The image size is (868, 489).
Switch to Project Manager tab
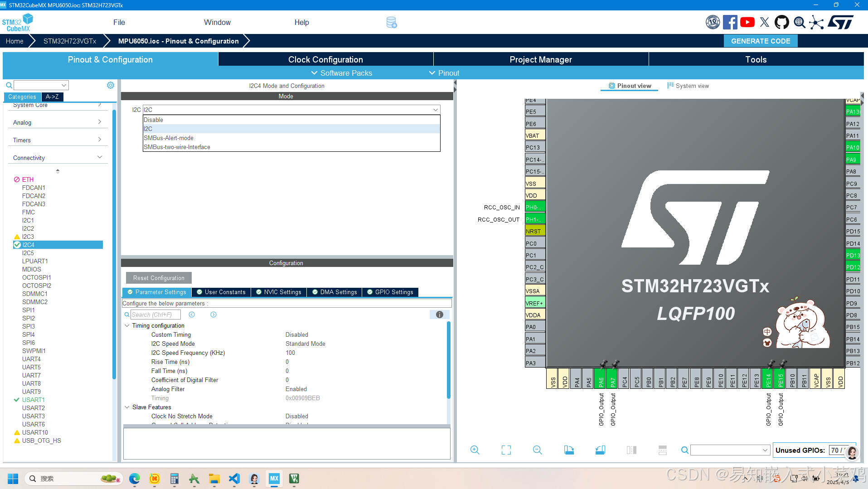tap(541, 59)
